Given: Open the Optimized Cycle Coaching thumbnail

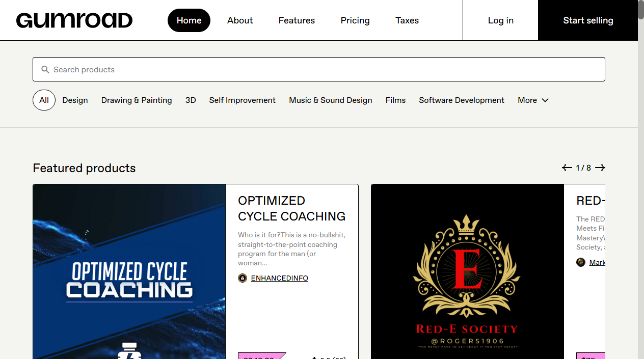Looking at the screenshot, I should [x=129, y=272].
